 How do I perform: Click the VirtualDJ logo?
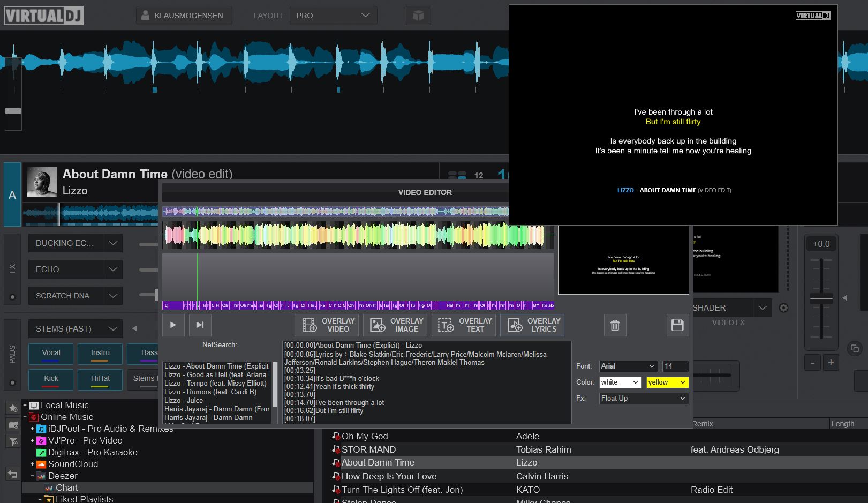[43, 16]
